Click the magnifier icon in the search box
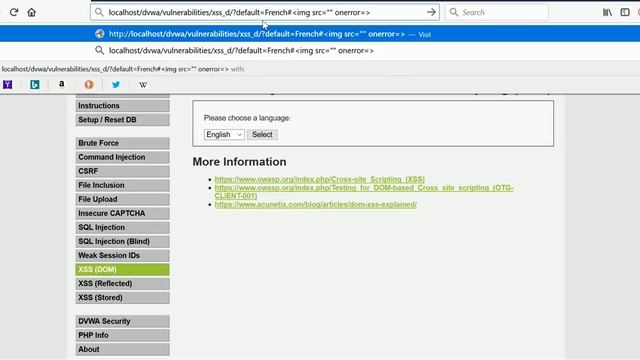 click(x=454, y=12)
